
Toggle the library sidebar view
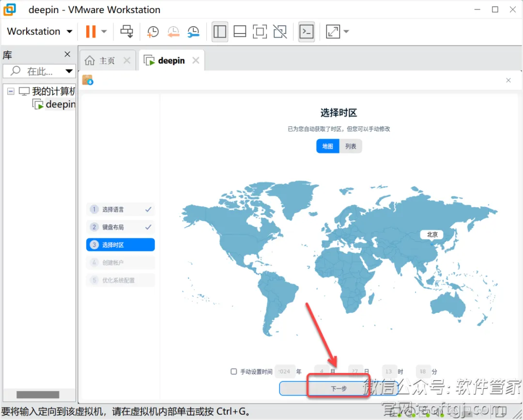220,31
